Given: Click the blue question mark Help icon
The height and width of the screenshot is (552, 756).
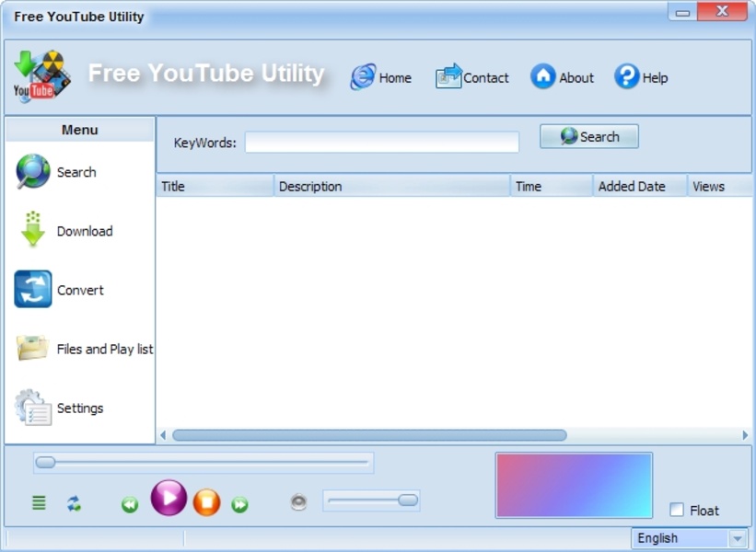Looking at the screenshot, I should [627, 76].
